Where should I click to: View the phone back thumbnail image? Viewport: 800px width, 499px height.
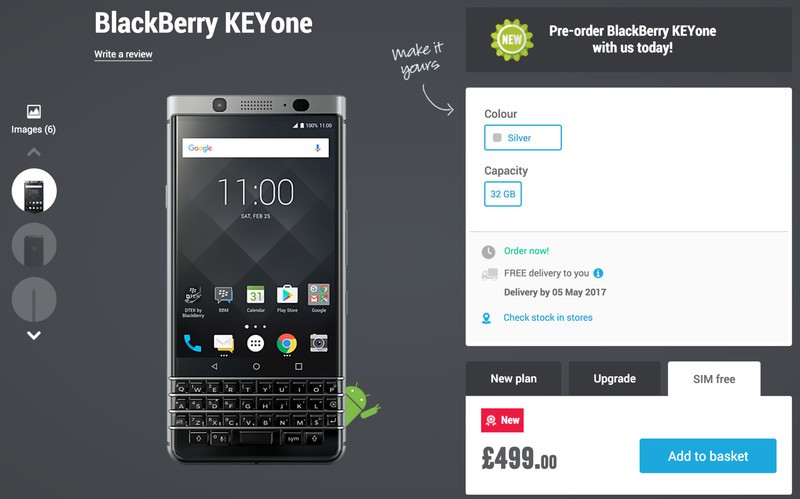tap(34, 245)
